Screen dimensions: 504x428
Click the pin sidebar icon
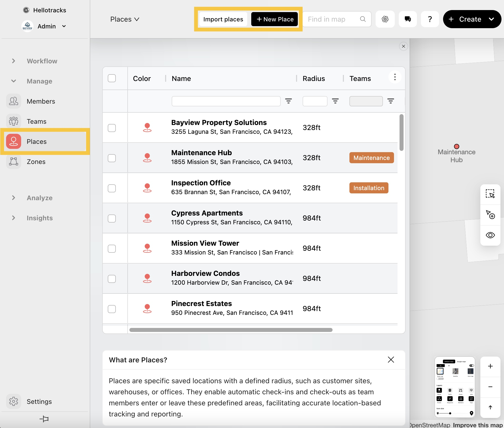point(44,419)
